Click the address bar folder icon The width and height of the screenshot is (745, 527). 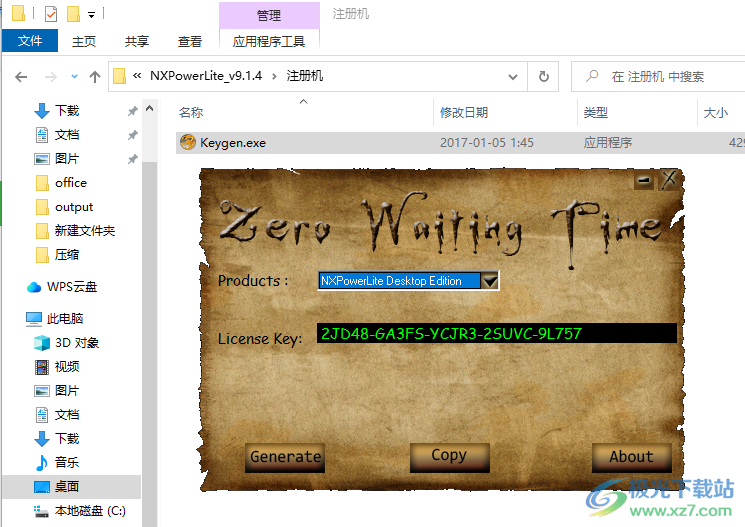(120, 77)
